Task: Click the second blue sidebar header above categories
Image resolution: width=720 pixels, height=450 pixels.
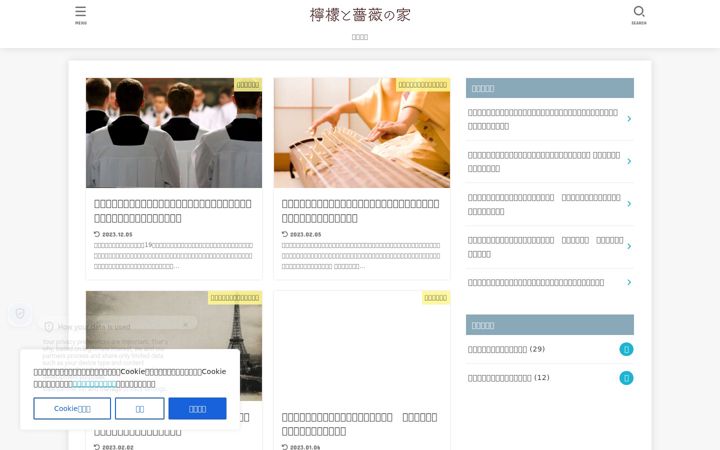Action: (x=550, y=325)
